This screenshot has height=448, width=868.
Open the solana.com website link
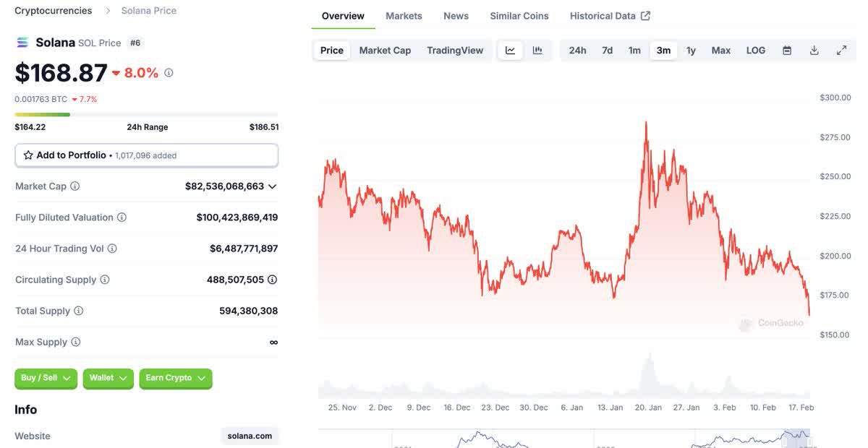(x=250, y=436)
